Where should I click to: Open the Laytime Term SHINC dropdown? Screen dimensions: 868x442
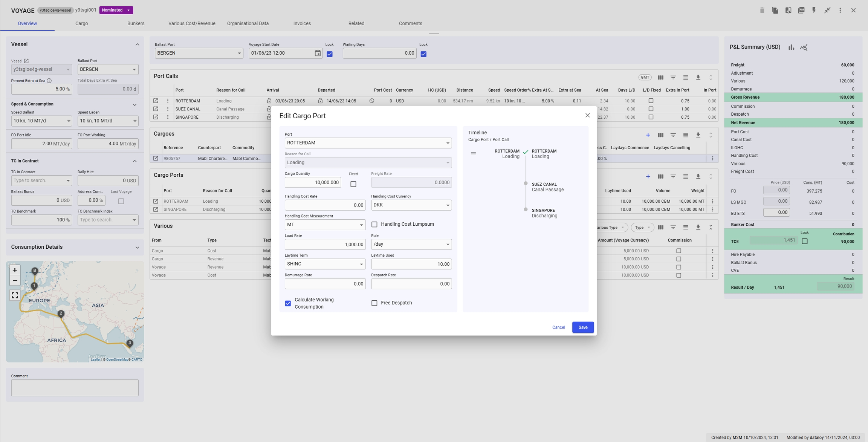pos(325,264)
